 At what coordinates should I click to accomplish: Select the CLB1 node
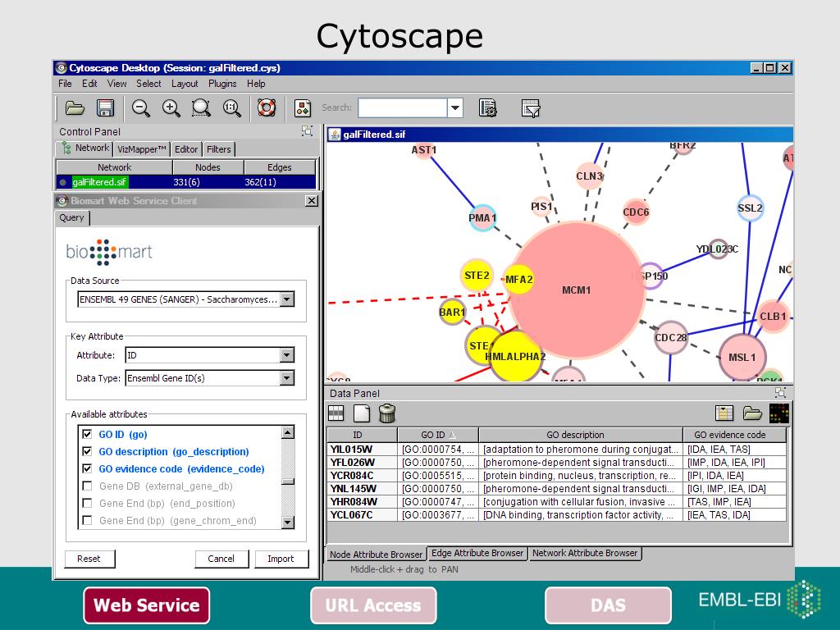(x=773, y=316)
